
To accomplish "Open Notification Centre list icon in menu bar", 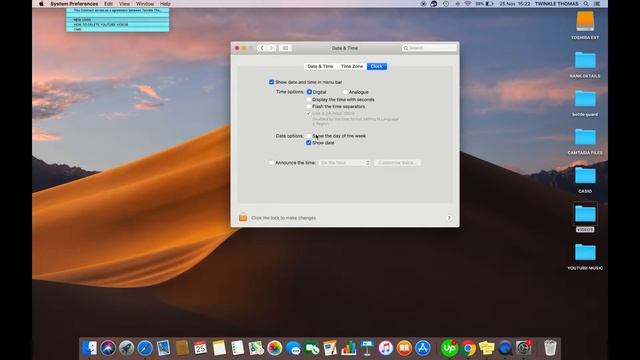I will click(597, 4).
